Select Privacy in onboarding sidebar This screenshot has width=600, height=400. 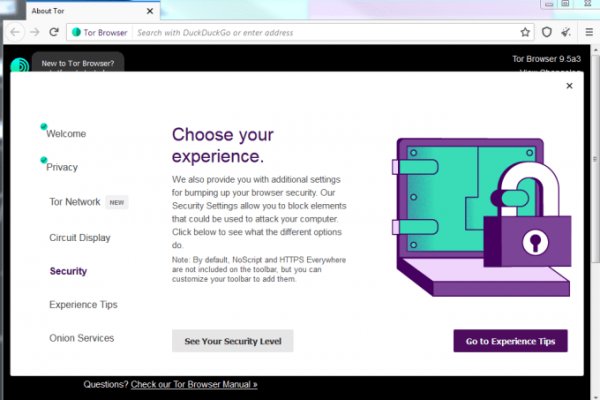(x=62, y=167)
